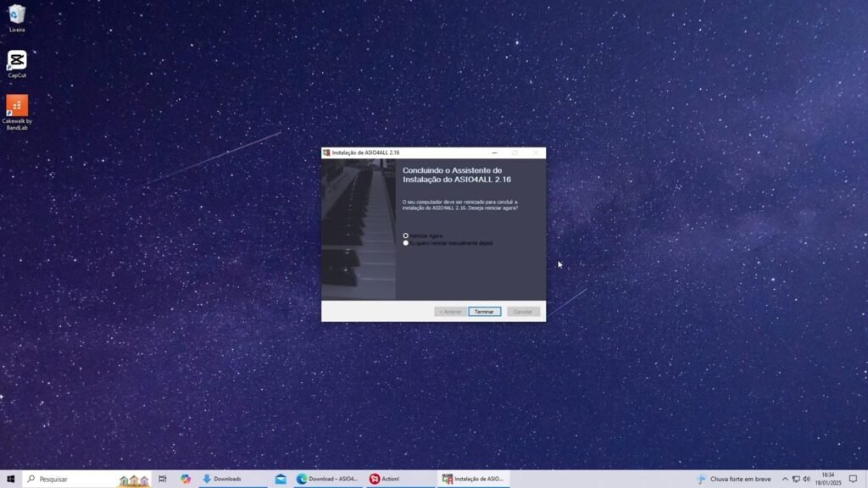Click the "Instalação de ASIO..." taskbar button

tap(473, 480)
